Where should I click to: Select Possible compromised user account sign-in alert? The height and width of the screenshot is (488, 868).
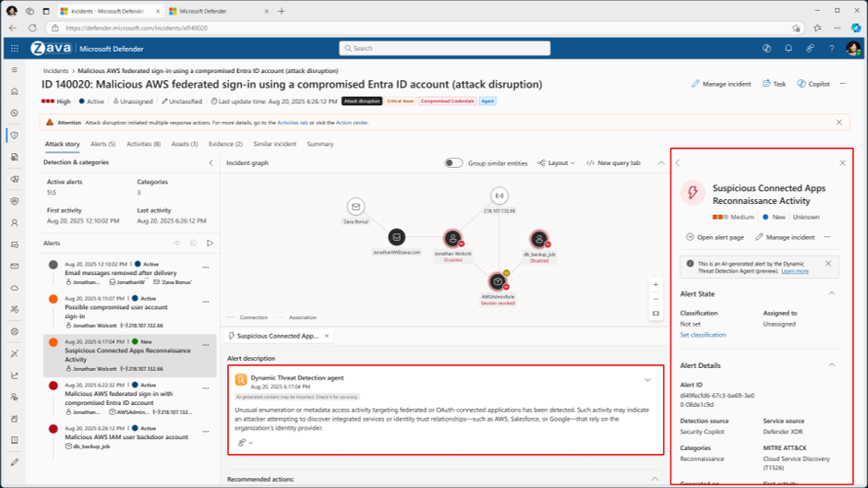tap(129, 312)
